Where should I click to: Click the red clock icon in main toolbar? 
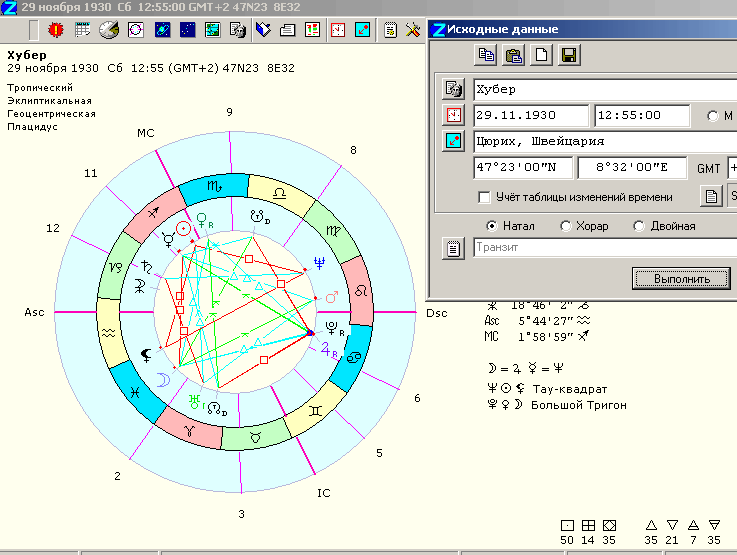tap(338, 30)
